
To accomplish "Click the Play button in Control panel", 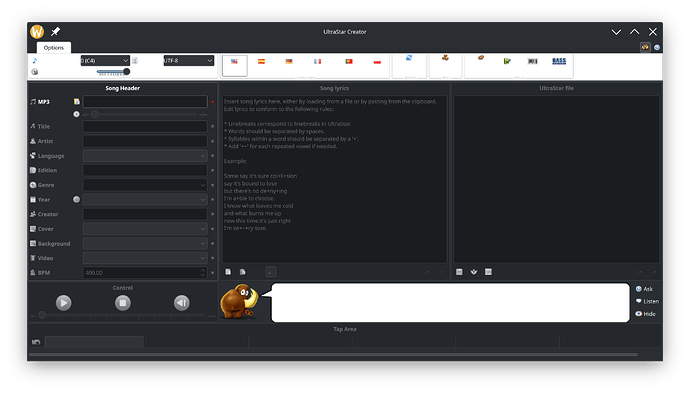I will (63, 303).
